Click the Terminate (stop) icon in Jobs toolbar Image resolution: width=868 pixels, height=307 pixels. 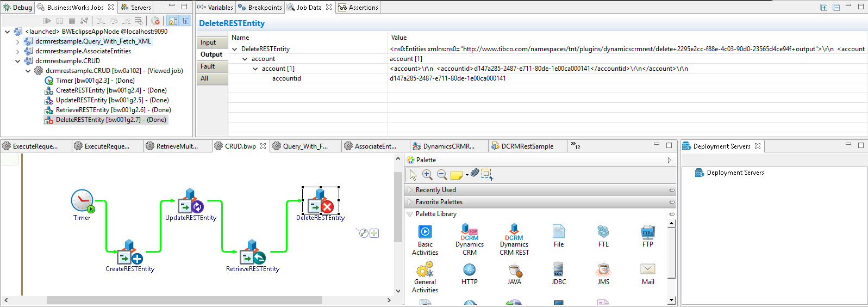(72, 21)
